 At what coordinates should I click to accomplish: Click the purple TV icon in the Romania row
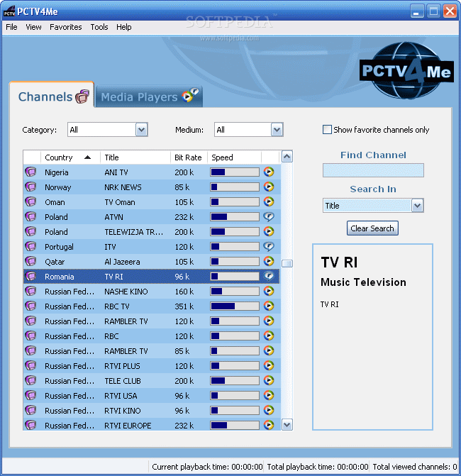(x=30, y=276)
